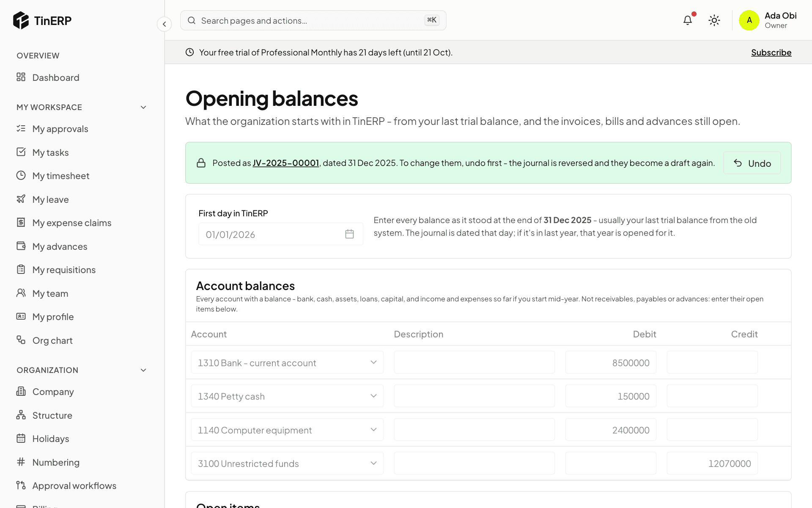Viewport: 812px width, 508px height.
Task: Collapse the Organization section
Action: point(143,370)
